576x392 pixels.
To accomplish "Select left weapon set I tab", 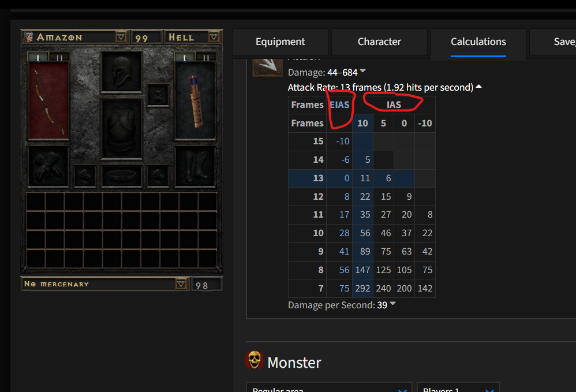I will pos(38,58).
